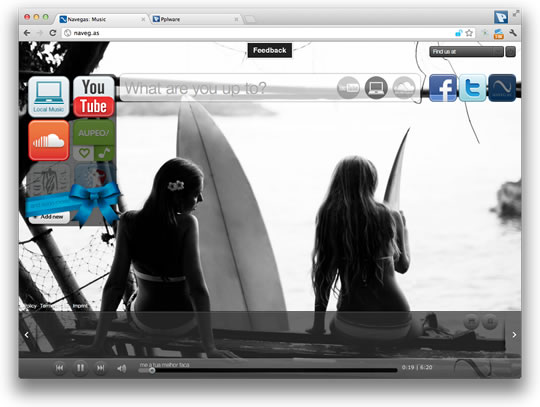Open the Chrome wrench menu
The image size is (540, 407).
pos(513,33)
